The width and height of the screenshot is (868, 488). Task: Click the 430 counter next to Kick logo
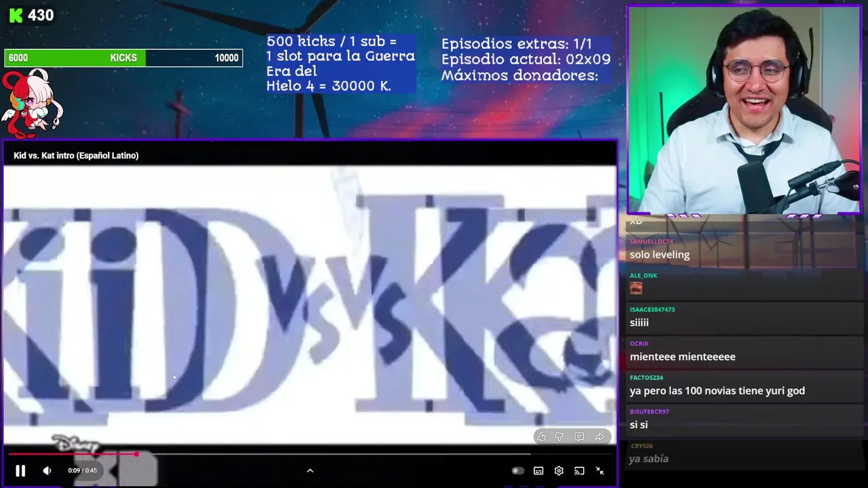(41, 15)
